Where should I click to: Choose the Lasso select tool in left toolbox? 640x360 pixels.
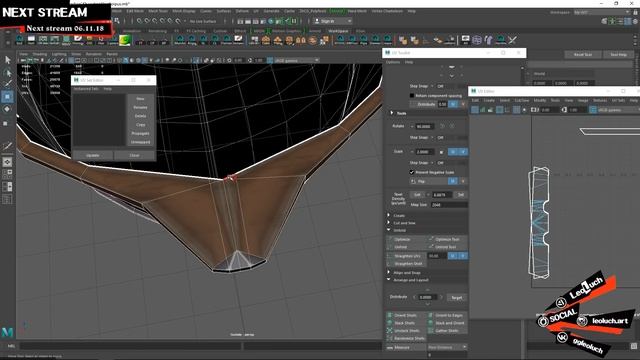coord(7,73)
